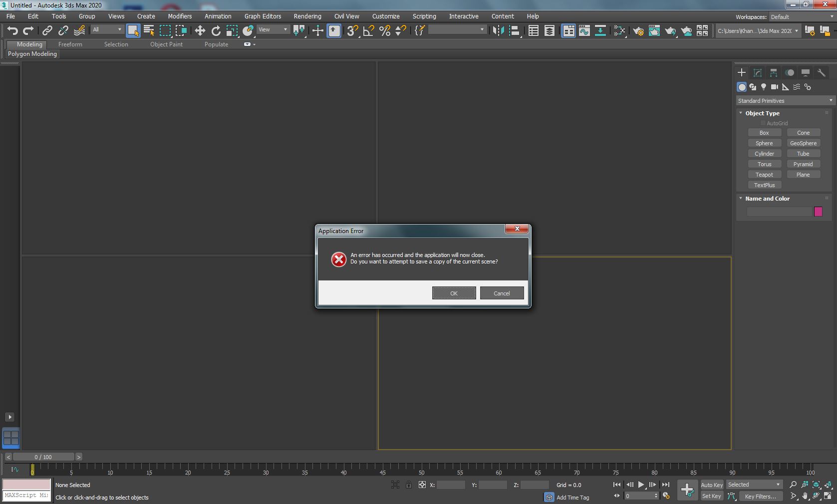
Task: Switch to the Object Paint ribbon tab
Action: (166, 44)
